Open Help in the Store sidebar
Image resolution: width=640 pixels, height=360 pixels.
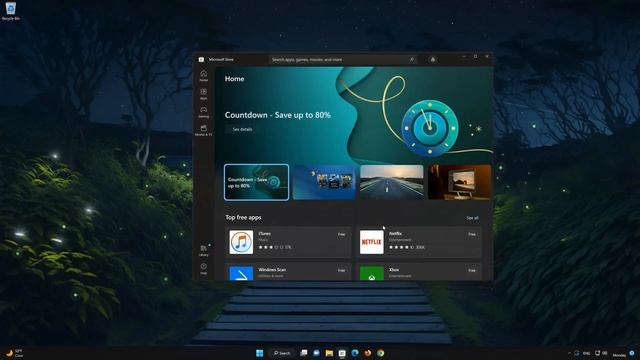click(203, 269)
